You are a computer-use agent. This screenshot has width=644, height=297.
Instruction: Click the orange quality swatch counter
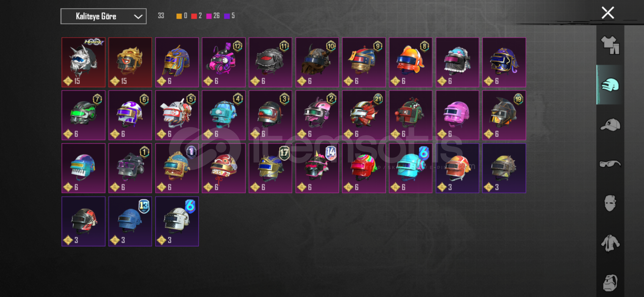click(182, 16)
